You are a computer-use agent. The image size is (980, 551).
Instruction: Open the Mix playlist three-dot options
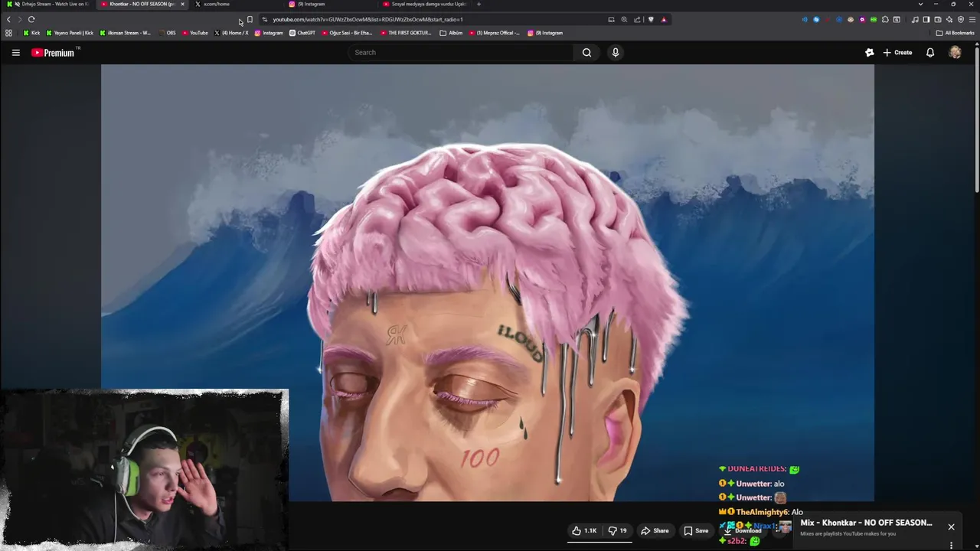[x=951, y=546]
